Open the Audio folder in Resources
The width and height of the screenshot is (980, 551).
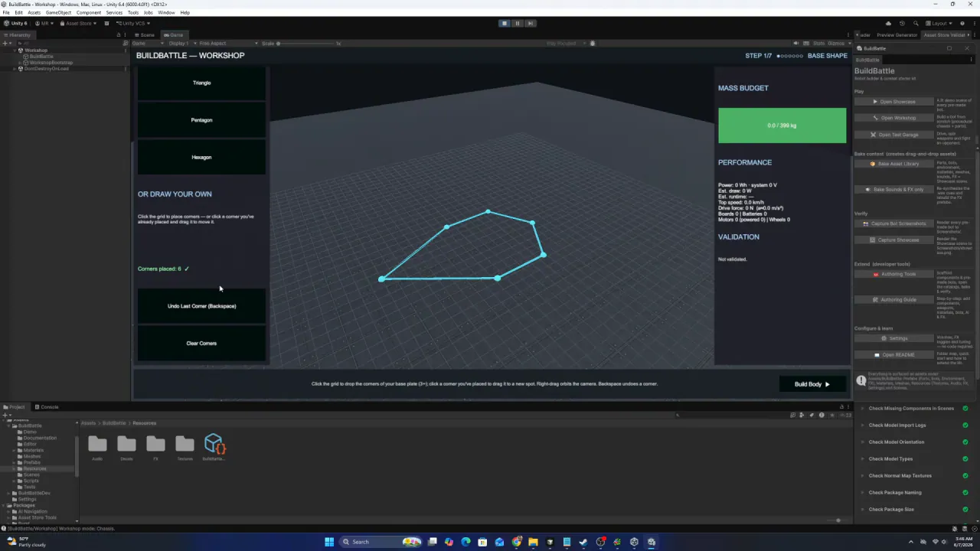97,448
